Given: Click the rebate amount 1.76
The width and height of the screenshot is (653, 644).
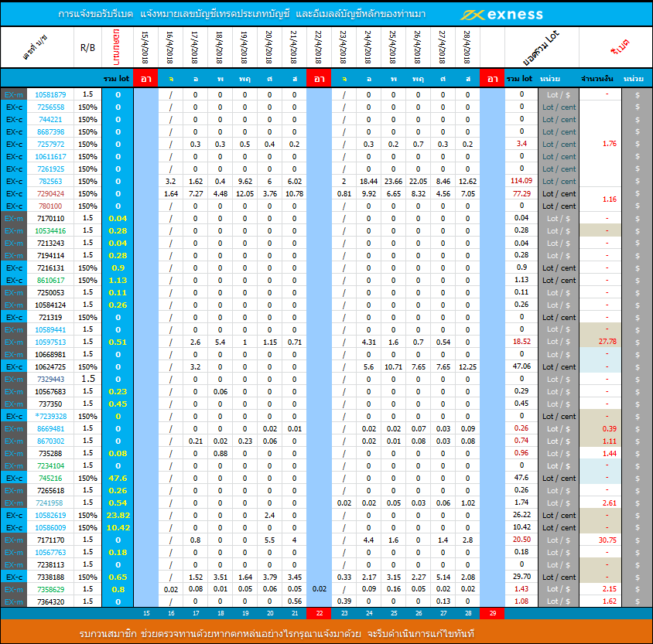Looking at the screenshot, I should 609,144.
